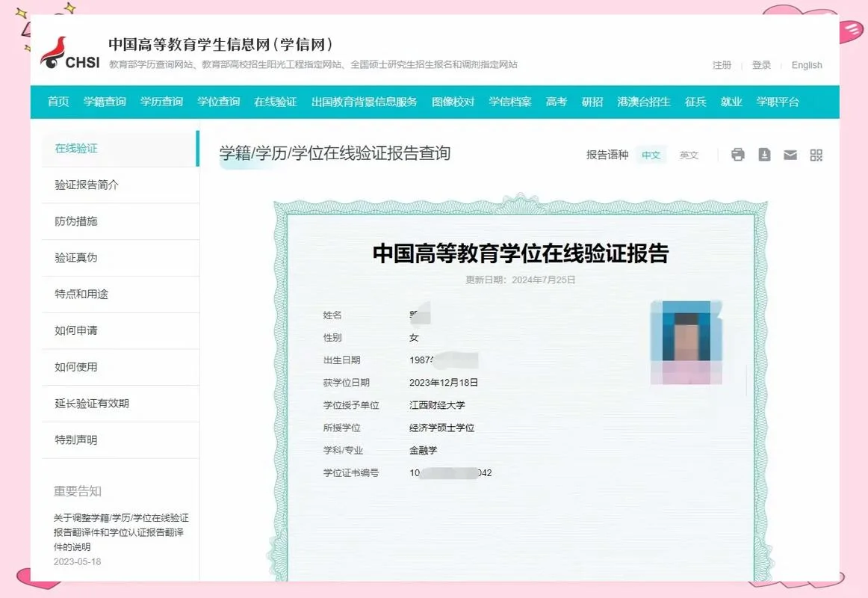
Task: Open 图像校对 in the navigation bar
Action: [453, 102]
